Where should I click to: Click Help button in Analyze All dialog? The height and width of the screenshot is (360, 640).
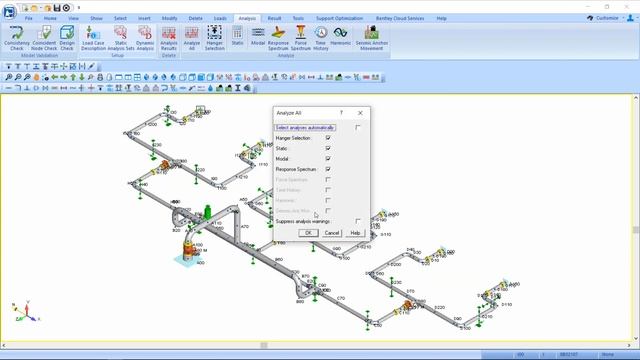(x=355, y=233)
